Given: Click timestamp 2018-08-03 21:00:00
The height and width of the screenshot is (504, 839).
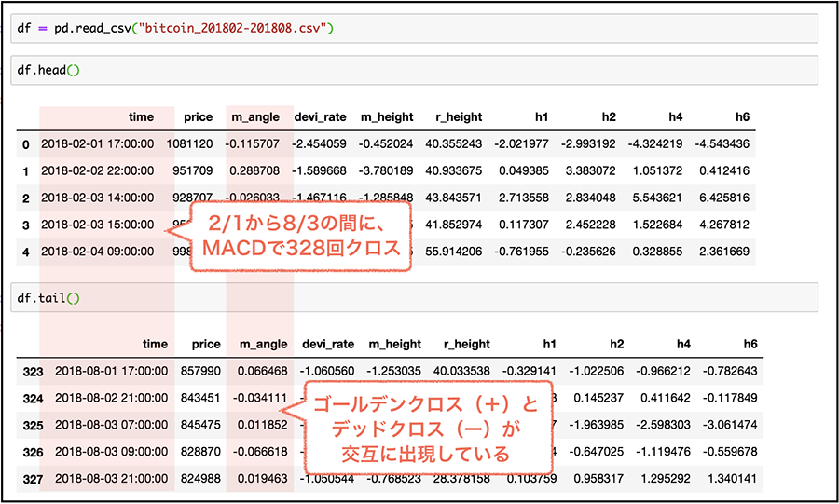Looking at the screenshot, I should [111, 479].
